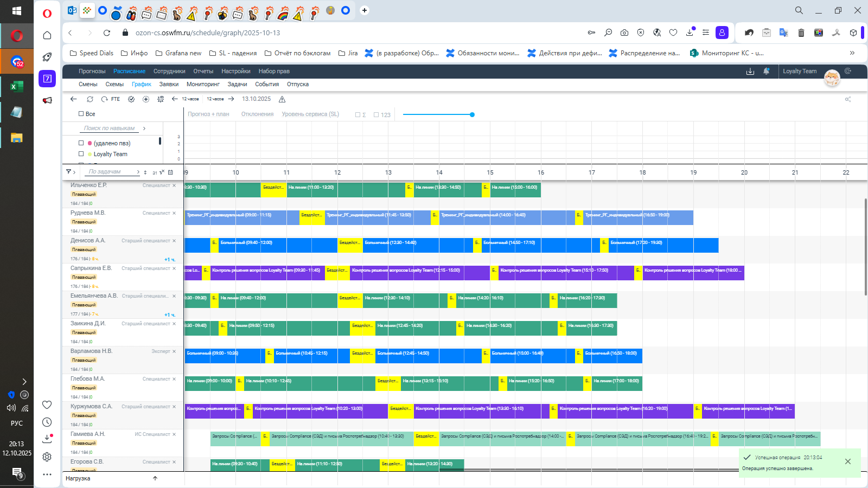Screen dimensions: 868x488
Task: Close the 'Успешная операция' notification
Action: coord(848,461)
